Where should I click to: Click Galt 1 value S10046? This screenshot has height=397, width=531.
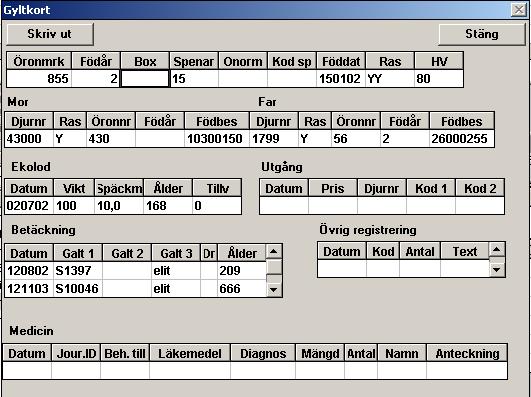pyautogui.click(x=78, y=289)
